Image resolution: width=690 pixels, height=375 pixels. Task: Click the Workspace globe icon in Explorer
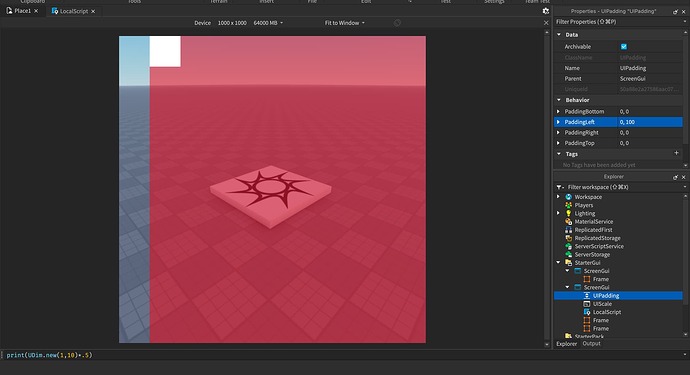coord(569,197)
